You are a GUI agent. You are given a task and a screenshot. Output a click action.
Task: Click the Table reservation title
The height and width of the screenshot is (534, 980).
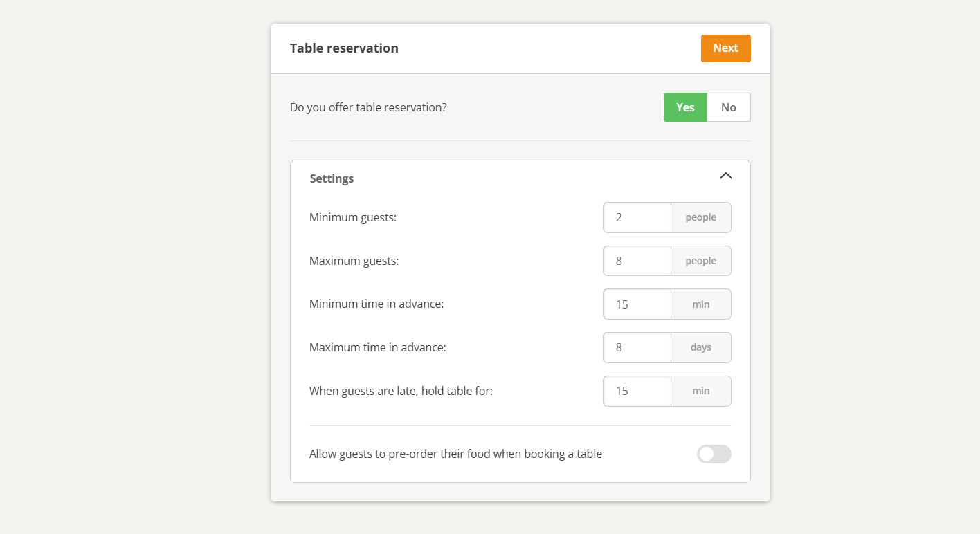(344, 48)
